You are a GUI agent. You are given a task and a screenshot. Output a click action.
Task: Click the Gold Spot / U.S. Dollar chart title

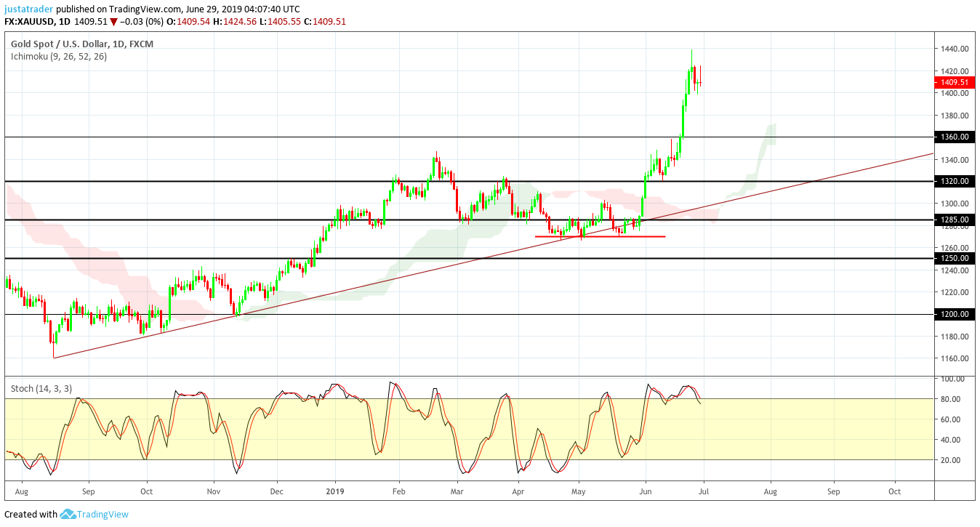pos(82,44)
